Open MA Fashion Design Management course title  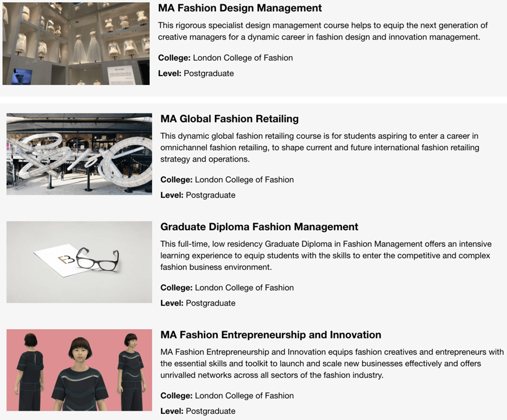pyautogui.click(x=240, y=8)
